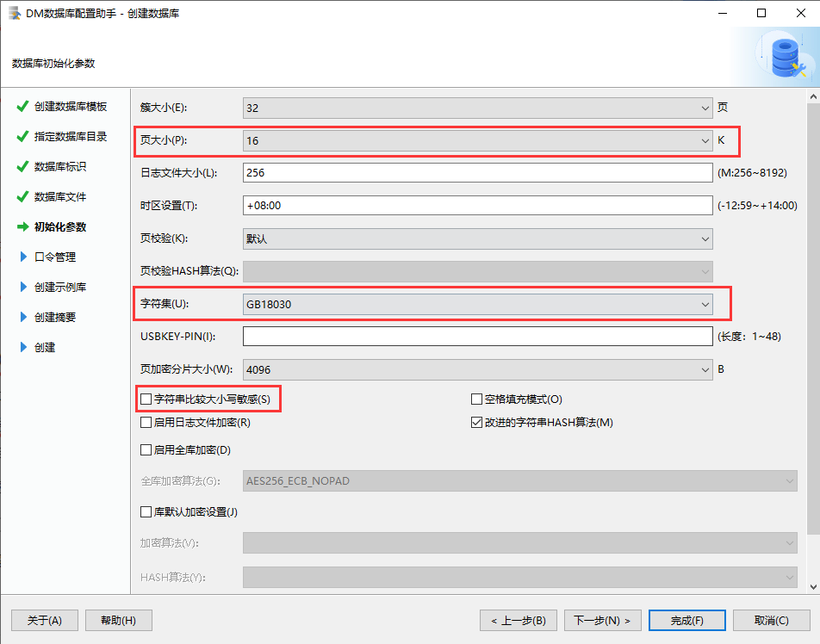Select the 数据库标识 step
The width and height of the screenshot is (820, 644).
tap(60, 167)
